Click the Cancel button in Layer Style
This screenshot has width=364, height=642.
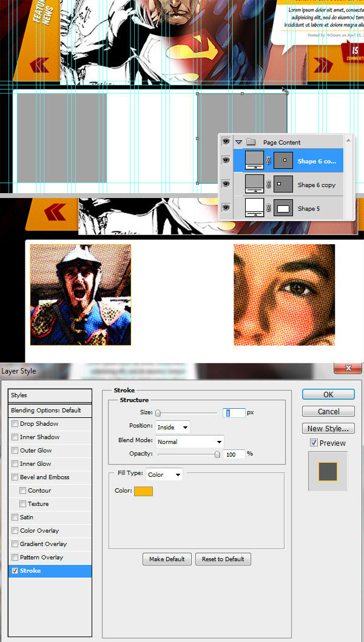(328, 411)
